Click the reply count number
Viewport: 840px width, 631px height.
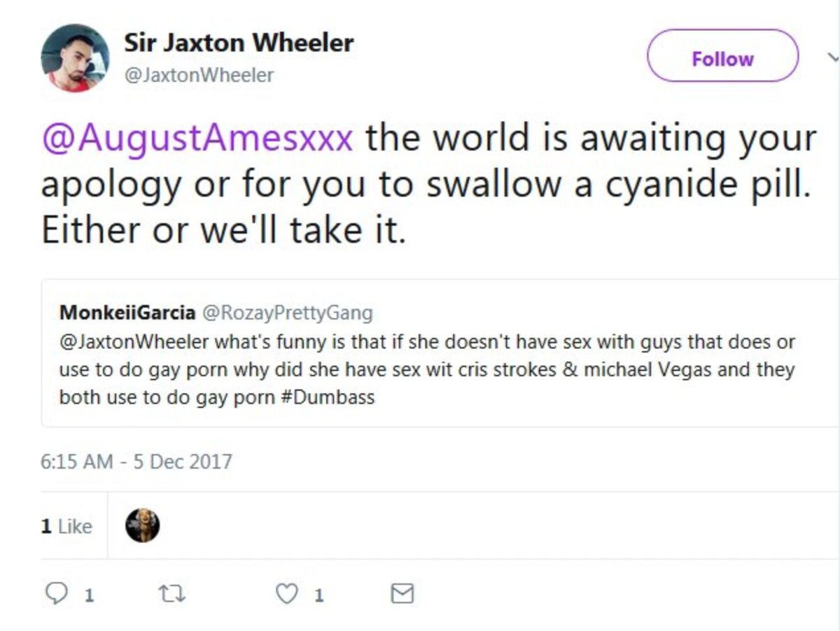[89, 595]
